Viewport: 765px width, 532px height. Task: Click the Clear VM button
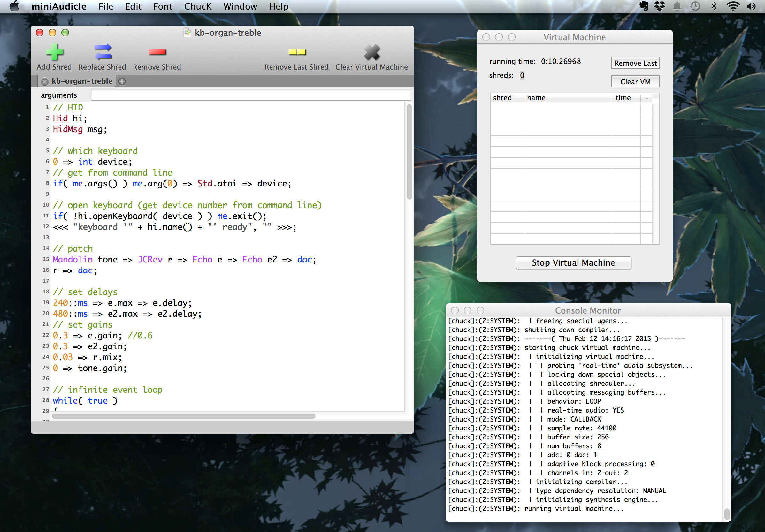click(635, 81)
